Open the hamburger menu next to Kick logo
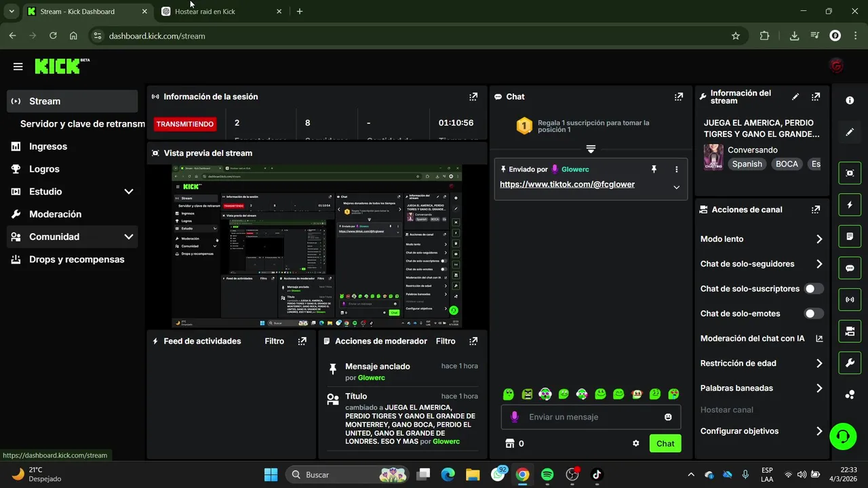Screen dimensions: 868x488 click(x=18, y=66)
